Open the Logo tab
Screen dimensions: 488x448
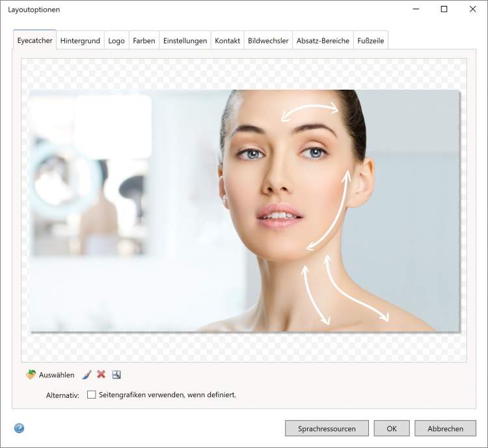click(x=116, y=40)
